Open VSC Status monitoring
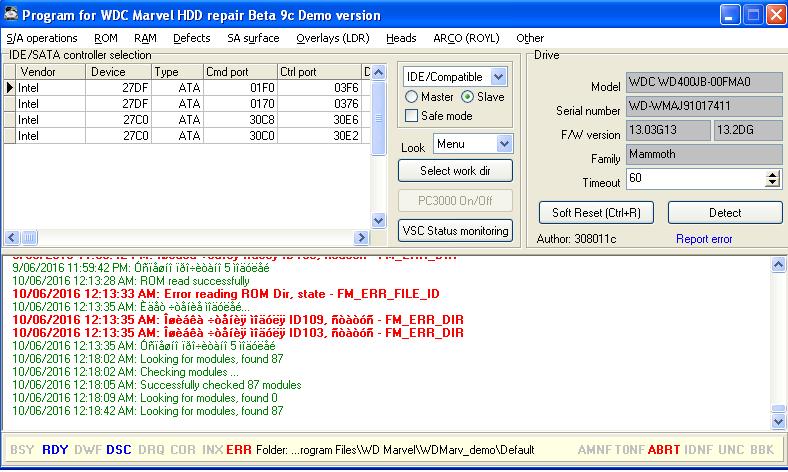The image size is (788, 472). (x=455, y=231)
